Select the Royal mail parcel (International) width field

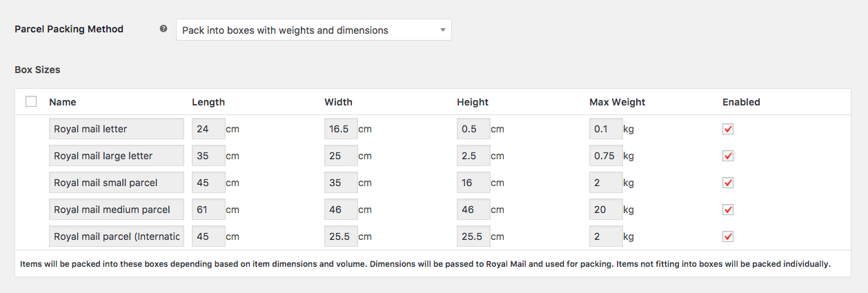[x=341, y=236]
